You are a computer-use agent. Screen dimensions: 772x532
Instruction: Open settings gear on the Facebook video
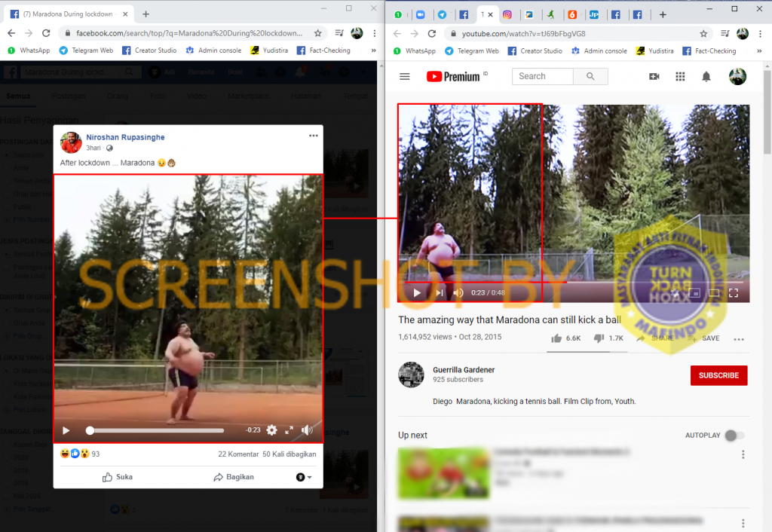point(271,430)
